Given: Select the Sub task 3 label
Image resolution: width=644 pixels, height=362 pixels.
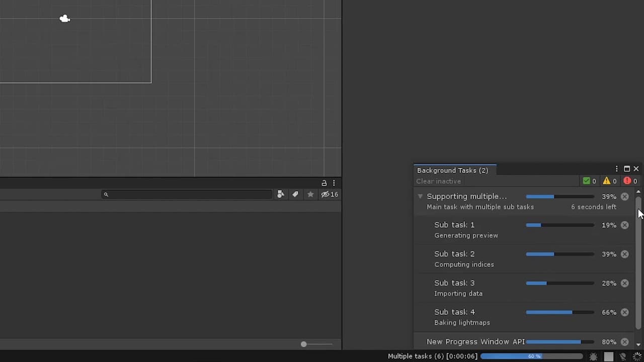Looking at the screenshot, I should [x=454, y=283].
